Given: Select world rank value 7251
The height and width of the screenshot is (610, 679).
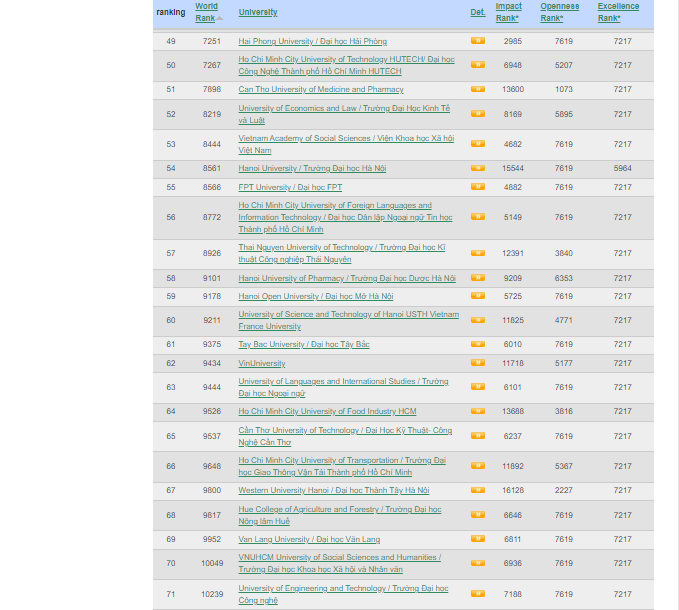Looking at the screenshot, I should click(x=212, y=41).
